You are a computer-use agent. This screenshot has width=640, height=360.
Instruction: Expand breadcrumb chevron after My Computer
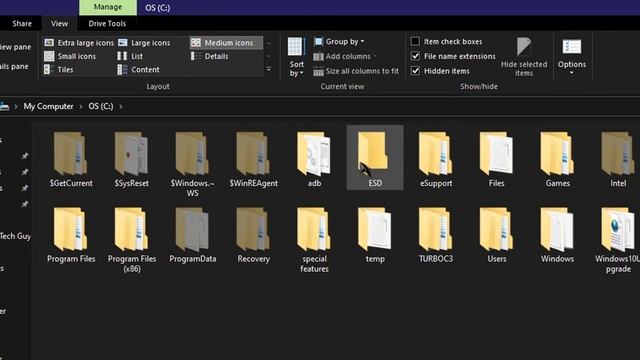click(x=80, y=106)
